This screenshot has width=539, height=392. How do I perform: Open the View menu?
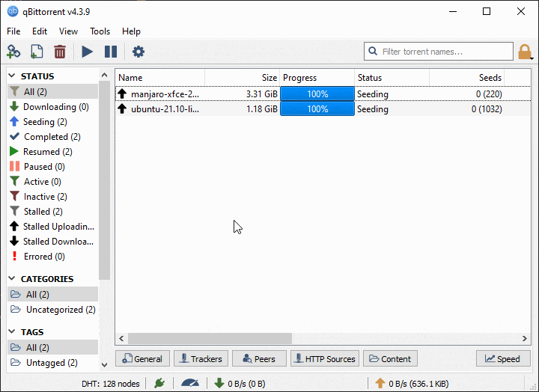[68, 31]
